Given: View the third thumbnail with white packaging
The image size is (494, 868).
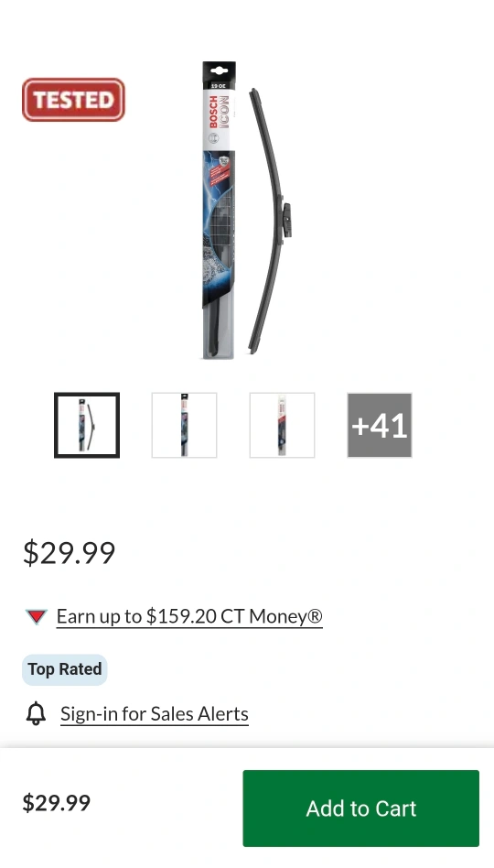Looking at the screenshot, I should (x=282, y=425).
